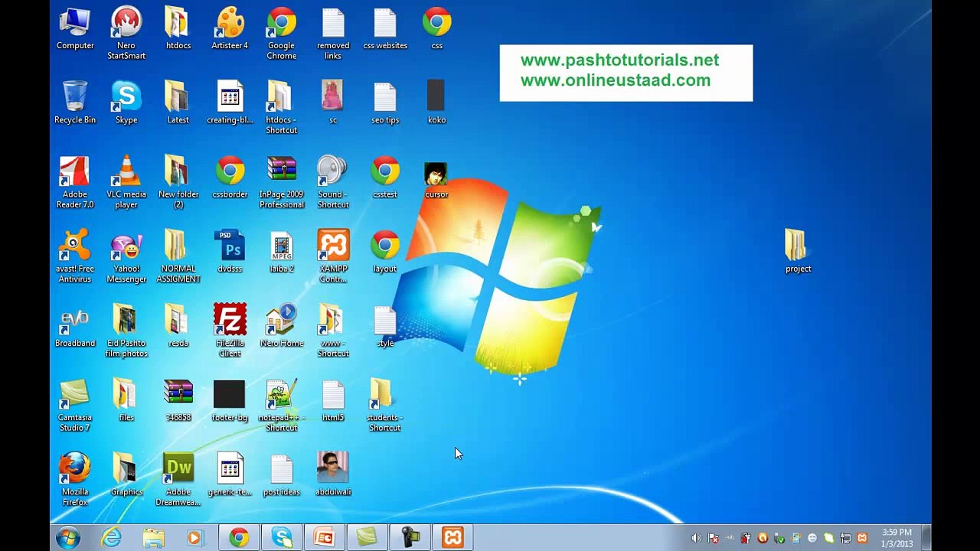Switch to XAMPP in the taskbar
Screen dimensions: 980x551
click(x=452, y=538)
